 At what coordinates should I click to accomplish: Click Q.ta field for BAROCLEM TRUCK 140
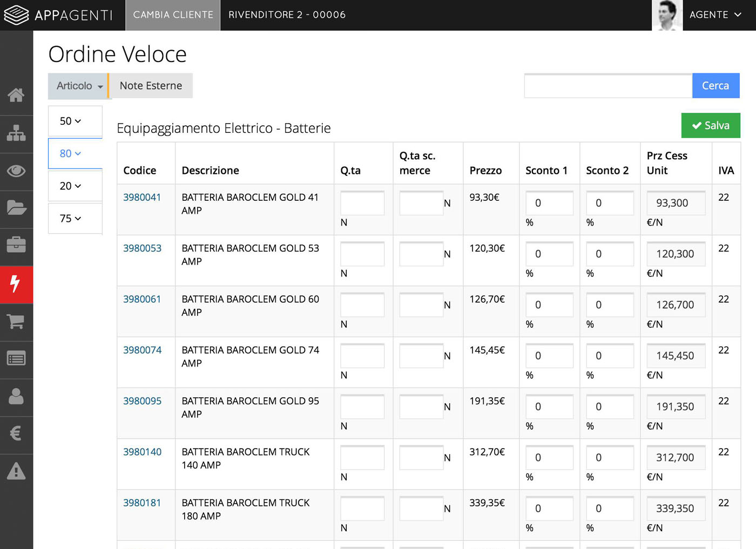coord(362,458)
